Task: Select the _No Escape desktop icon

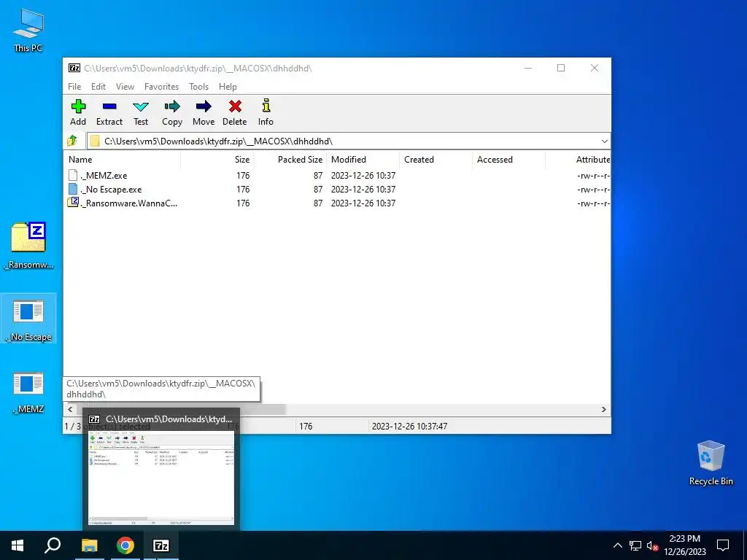Action: click(x=28, y=319)
